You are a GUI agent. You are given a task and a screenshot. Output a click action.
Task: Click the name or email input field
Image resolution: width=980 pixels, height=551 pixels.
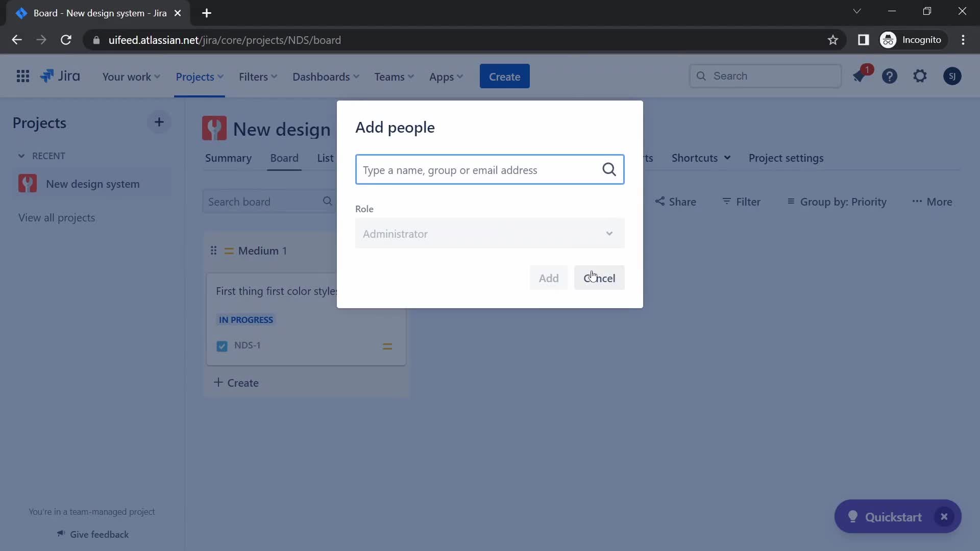tap(489, 169)
